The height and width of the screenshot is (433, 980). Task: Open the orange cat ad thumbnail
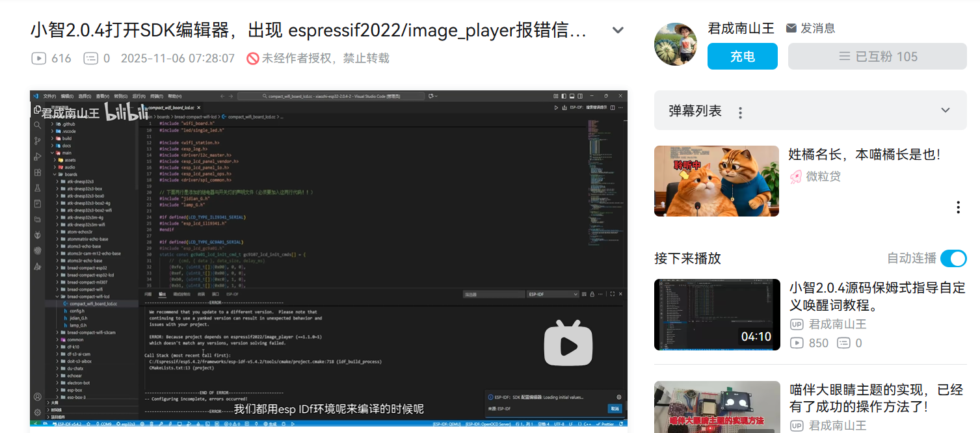pyautogui.click(x=716, y=181)
